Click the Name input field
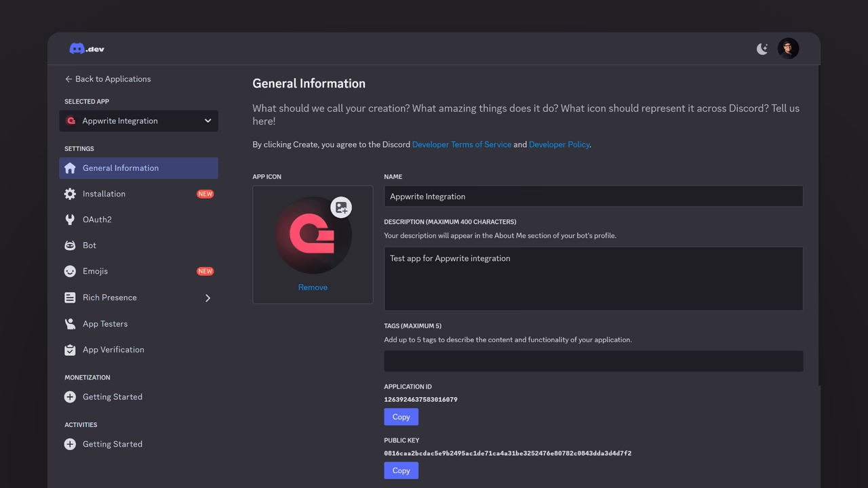This screenshot has height=488, width=868. pos(593,197)
